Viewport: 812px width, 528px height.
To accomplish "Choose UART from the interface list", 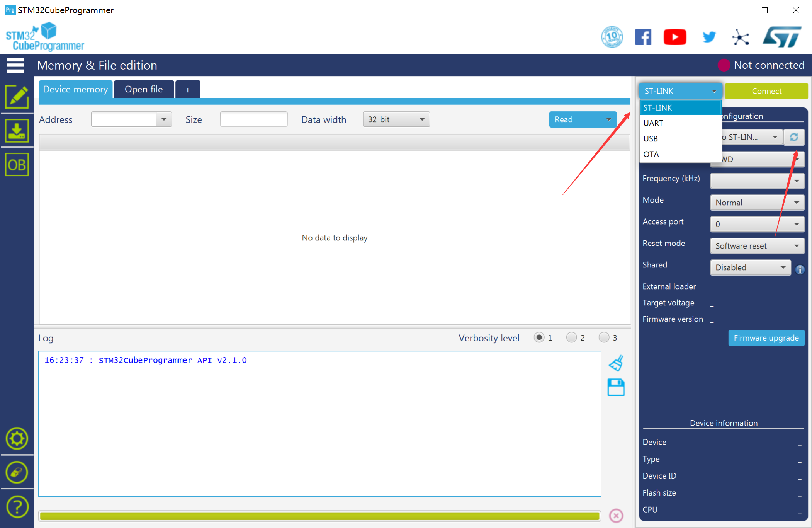I will point(653,123).
